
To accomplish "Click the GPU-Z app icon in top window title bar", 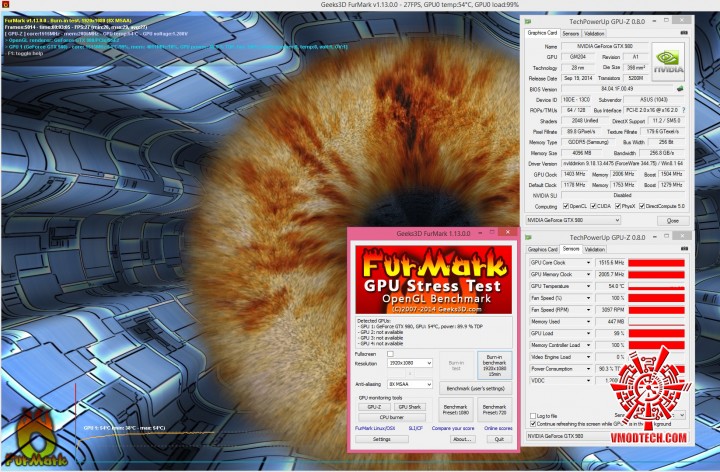I will [x=529, y=21].
